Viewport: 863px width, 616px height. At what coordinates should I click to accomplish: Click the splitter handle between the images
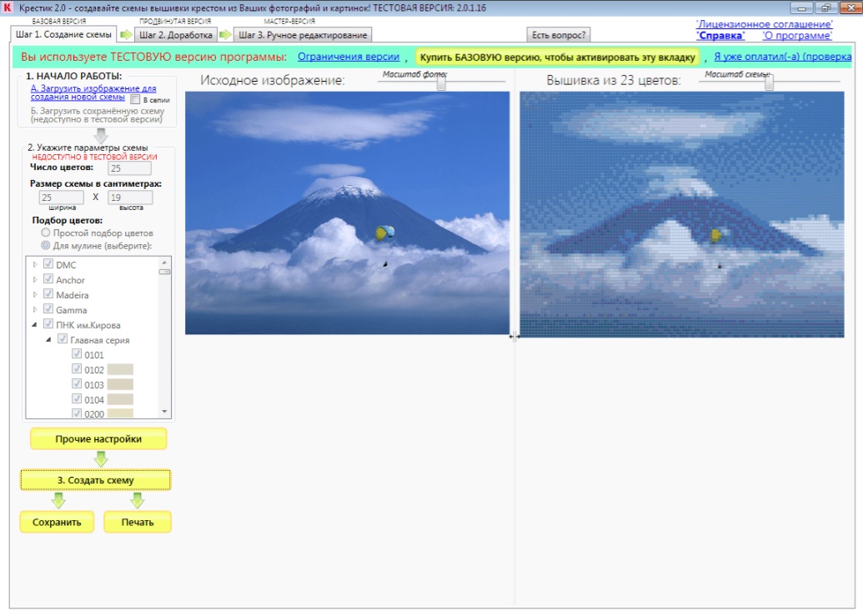[514, 337]
